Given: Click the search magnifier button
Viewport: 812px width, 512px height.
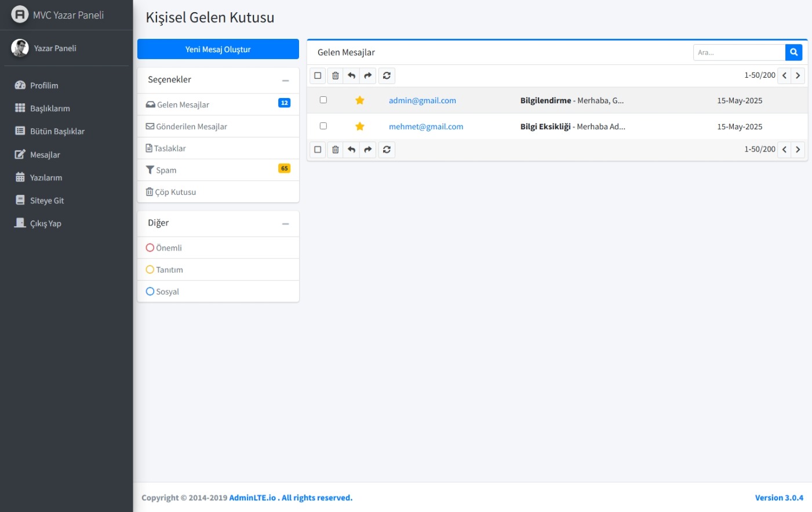Looking at the screenshot, I should coord(793,52).
